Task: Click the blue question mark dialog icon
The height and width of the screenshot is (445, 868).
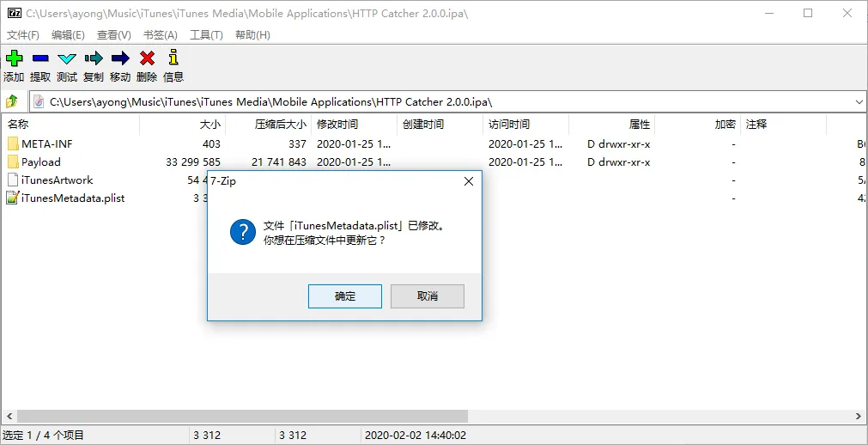Action: (x=242, y=232)
